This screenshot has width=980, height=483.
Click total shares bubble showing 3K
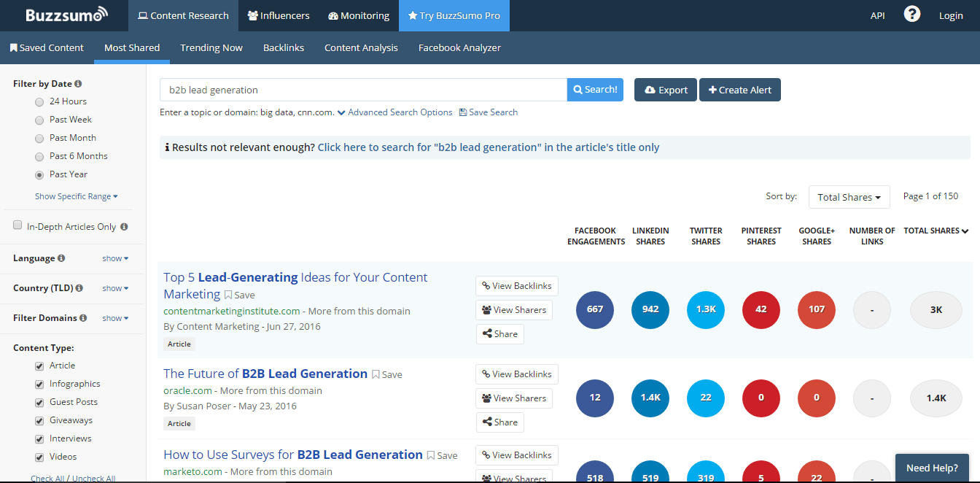point(936,309)
